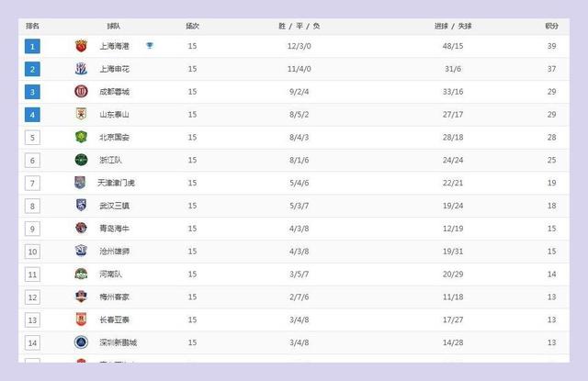Click the 长春亚泰 team logo
Image resolution: width=588 pixels, height=381 pixels.
(81, 319)
